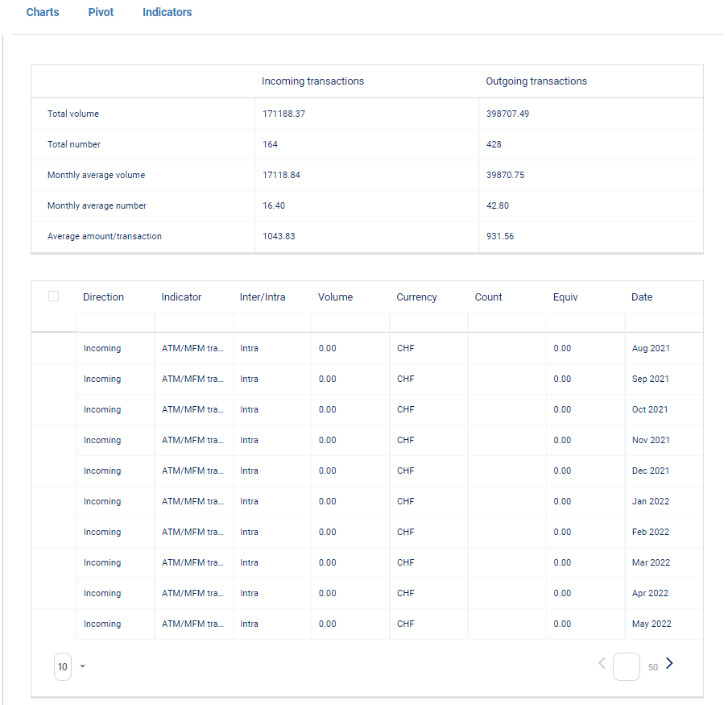This screenshot has height=705, width=728.
Task: Focus the filter input under Count
Action: (507, 323)
